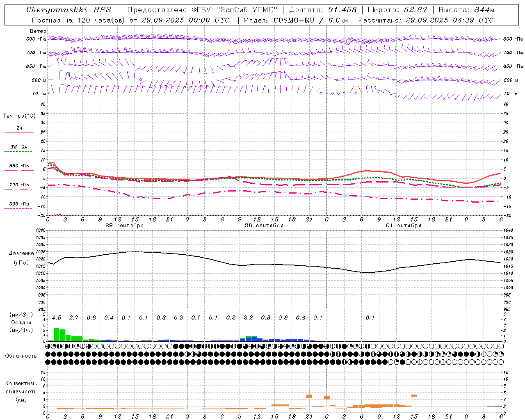Click the Ветер panel label
Screen dimensions: 525x420
(x=38, y=31)
